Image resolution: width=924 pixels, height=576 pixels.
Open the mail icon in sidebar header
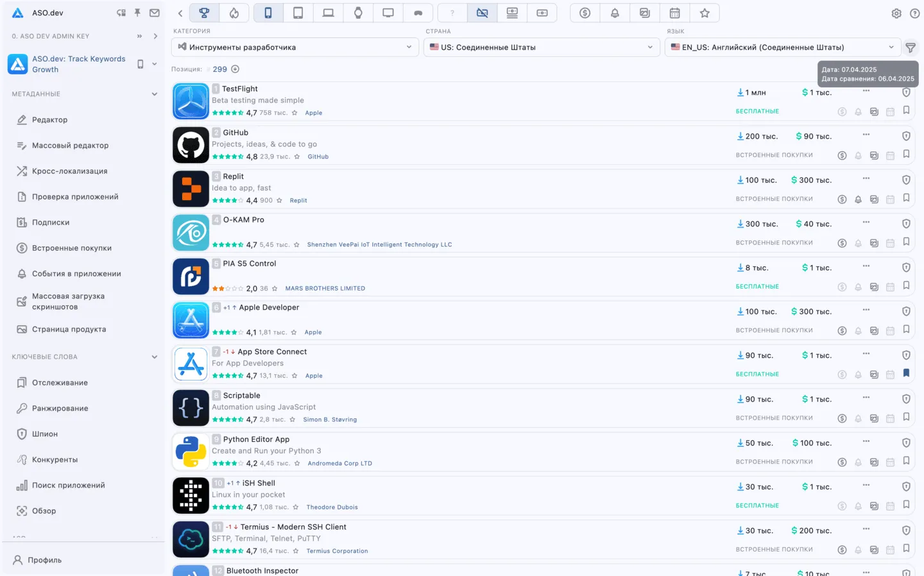pos(155,13)
